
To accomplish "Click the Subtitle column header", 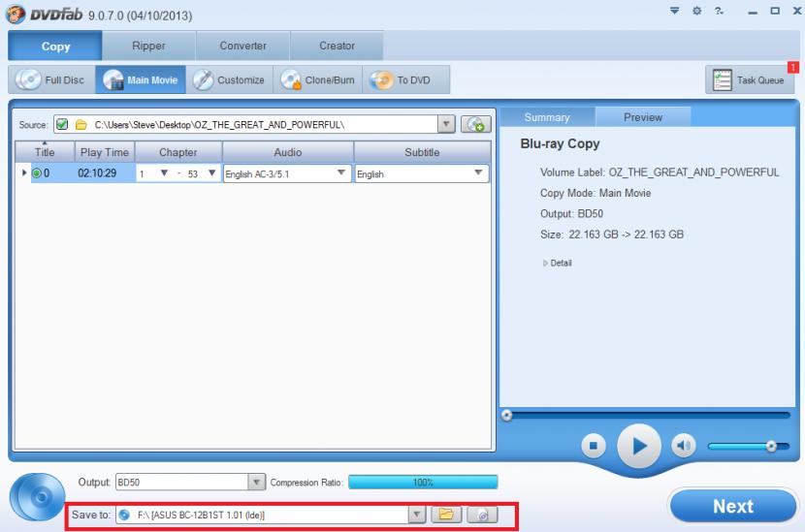I will (x=422, y=152).
